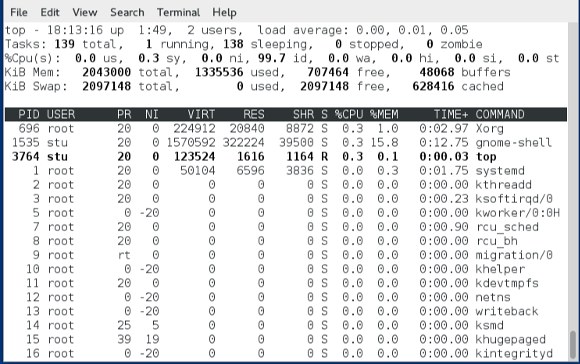
Task: Select the khugepaged process line
Action: pos(286,340)
